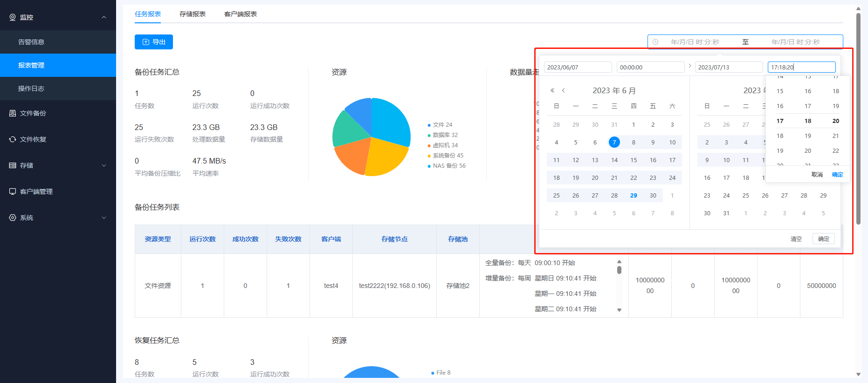Click the 系统 gear icon

[13, 218]
